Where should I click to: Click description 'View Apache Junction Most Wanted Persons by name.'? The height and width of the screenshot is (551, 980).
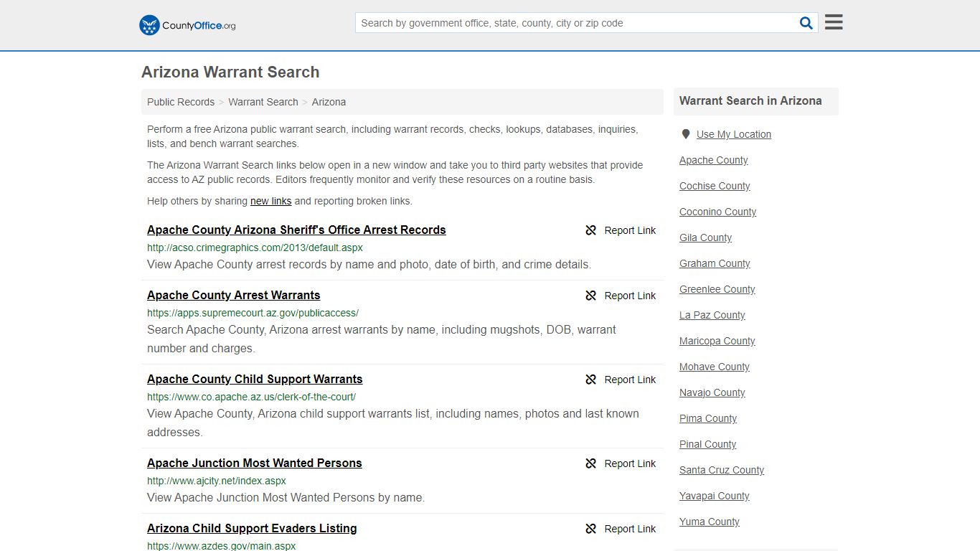tap(286, 497)
